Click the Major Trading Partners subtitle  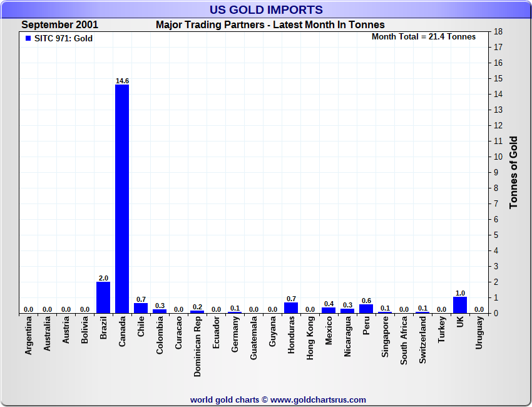click(270, 25)
